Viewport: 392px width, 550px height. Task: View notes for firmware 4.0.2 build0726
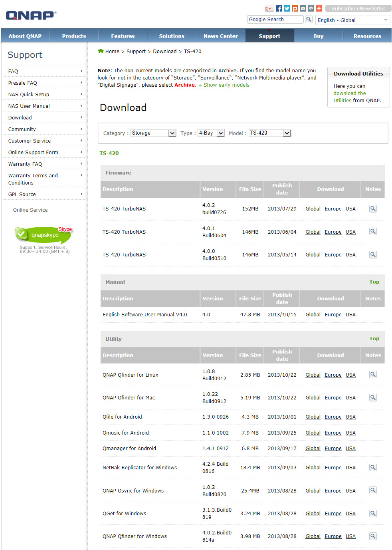tap(373, 208)
